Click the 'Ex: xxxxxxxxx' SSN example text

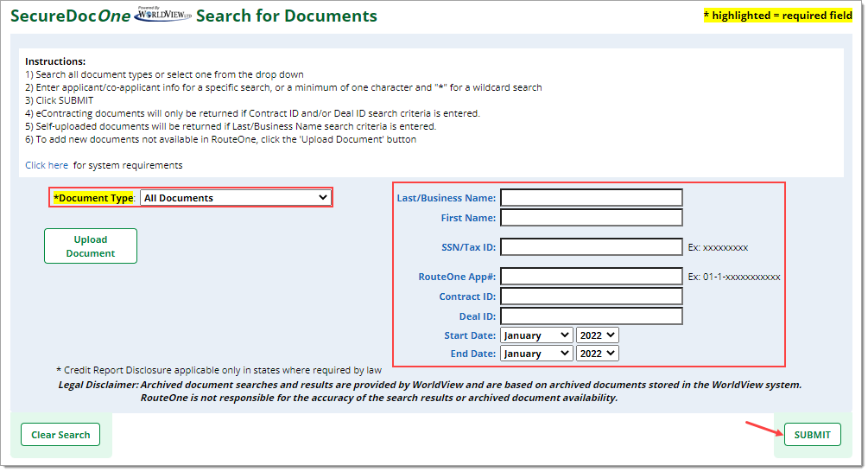point(718,247)
